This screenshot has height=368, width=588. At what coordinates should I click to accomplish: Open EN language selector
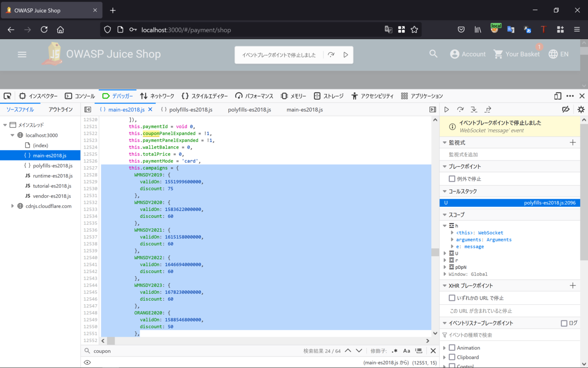559,54
